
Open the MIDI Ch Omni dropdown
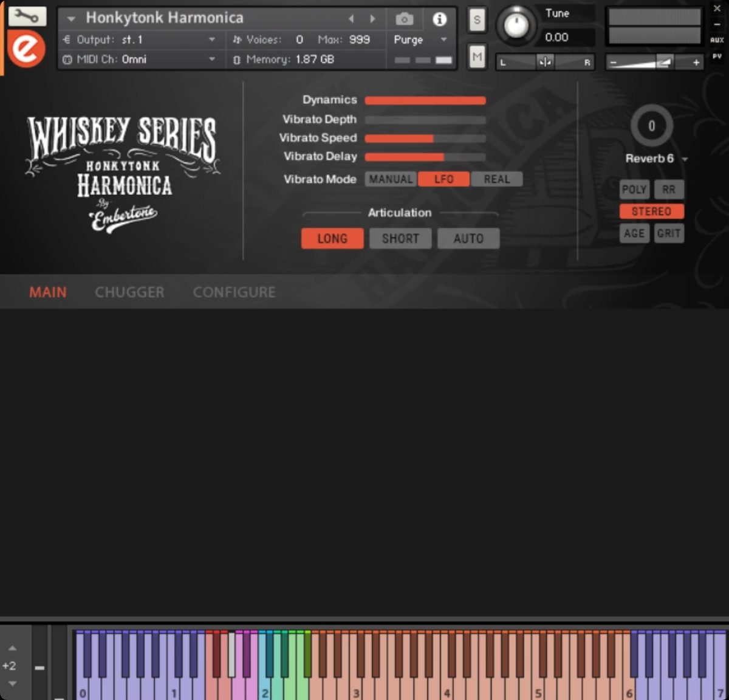pyautogui.click(x=140, y=60)
